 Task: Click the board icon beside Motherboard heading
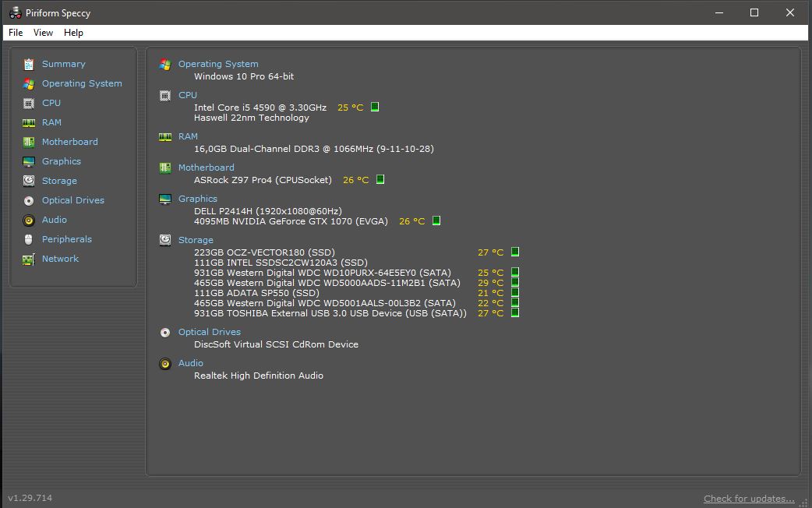click(165, 168)
